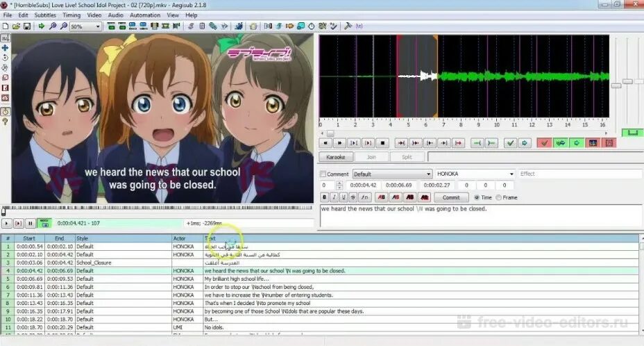Click the Bold formatting button
This screenshot has height=346, width=644.
coord(325,197)
